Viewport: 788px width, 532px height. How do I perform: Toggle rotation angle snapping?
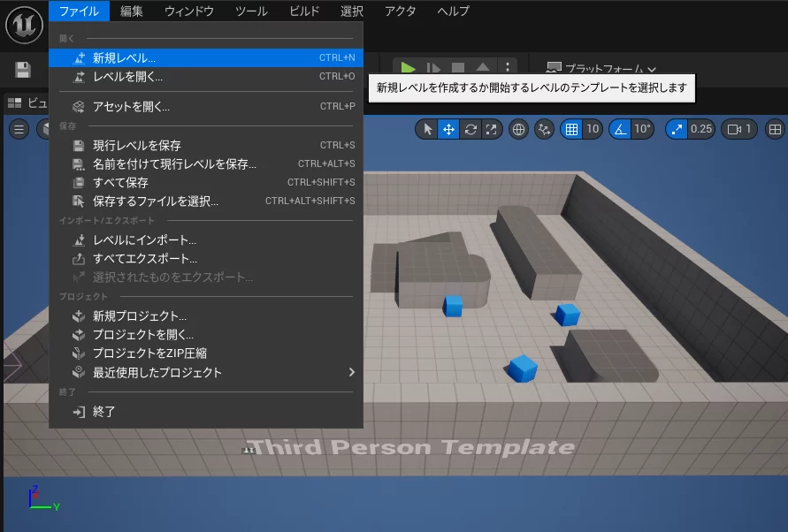pos(621,129)
